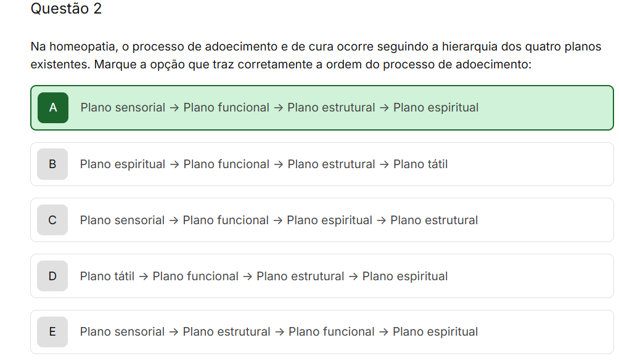619x364 pixels.
Task: Click the green A letter badge
Action: (x=53, y=108)
